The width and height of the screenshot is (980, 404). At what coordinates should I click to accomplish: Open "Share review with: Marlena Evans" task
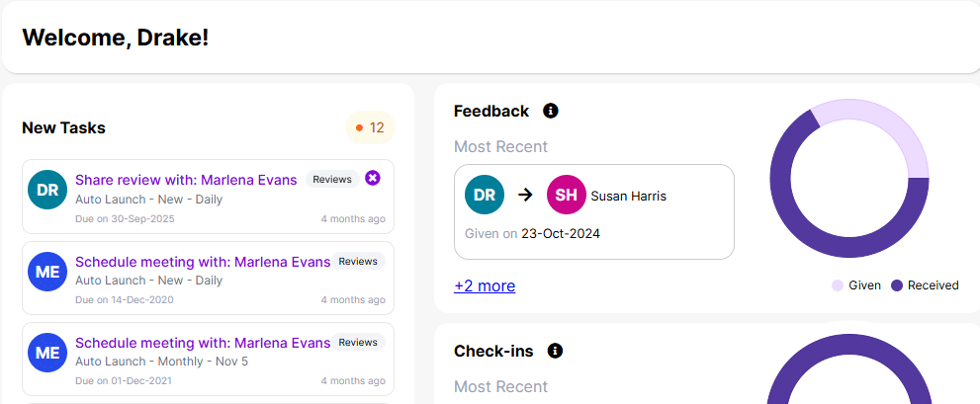[x=186, y=180]
